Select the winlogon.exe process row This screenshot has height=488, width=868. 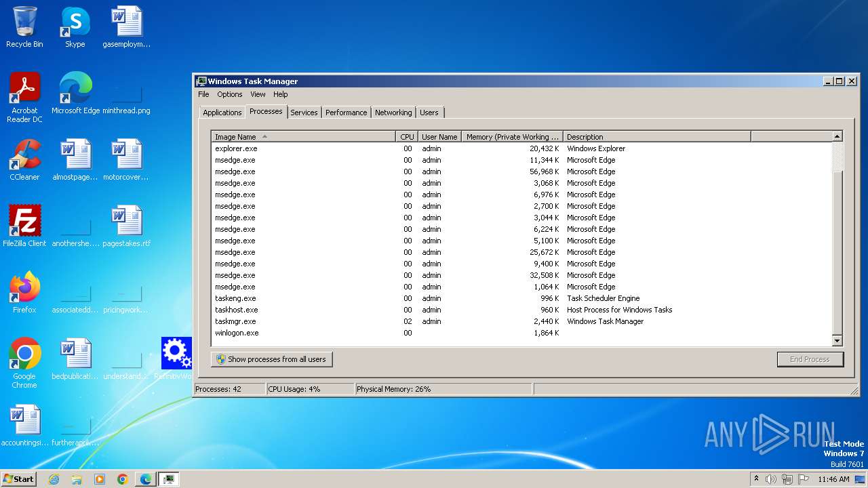pos(521,333)
